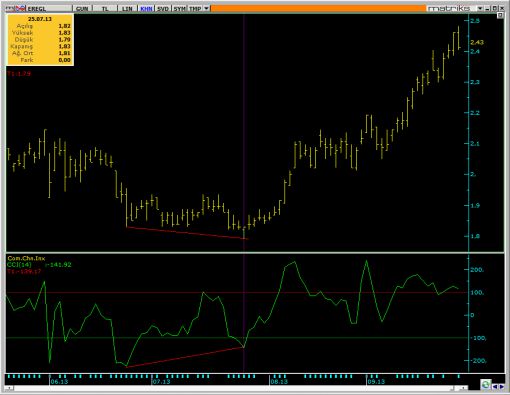Toggle the LIN linear scale button
510x395 pixels.
[127, 9]
